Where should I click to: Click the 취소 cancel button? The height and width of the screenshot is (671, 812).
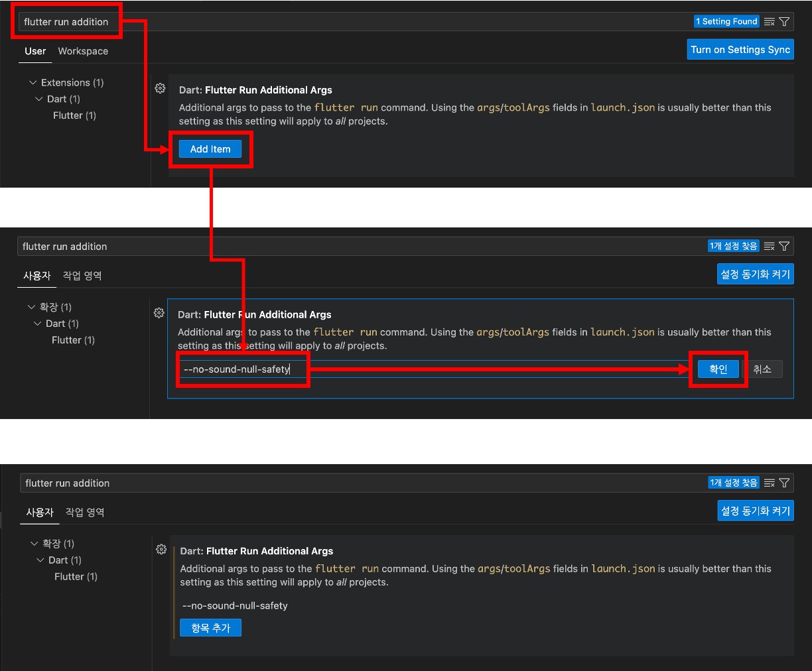coord(762,369)
